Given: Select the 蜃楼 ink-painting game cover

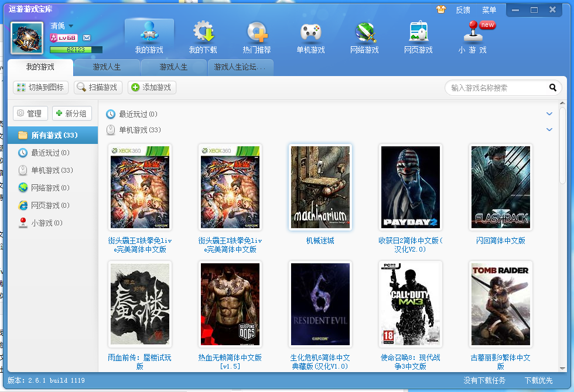Looking at the screenshot, I should tap(140, 304).
